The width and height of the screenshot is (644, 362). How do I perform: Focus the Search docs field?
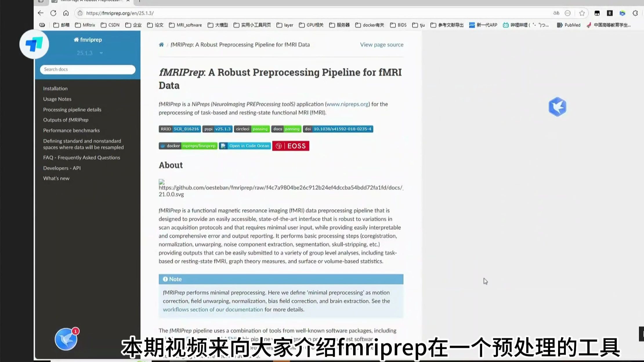click(88, 69)
